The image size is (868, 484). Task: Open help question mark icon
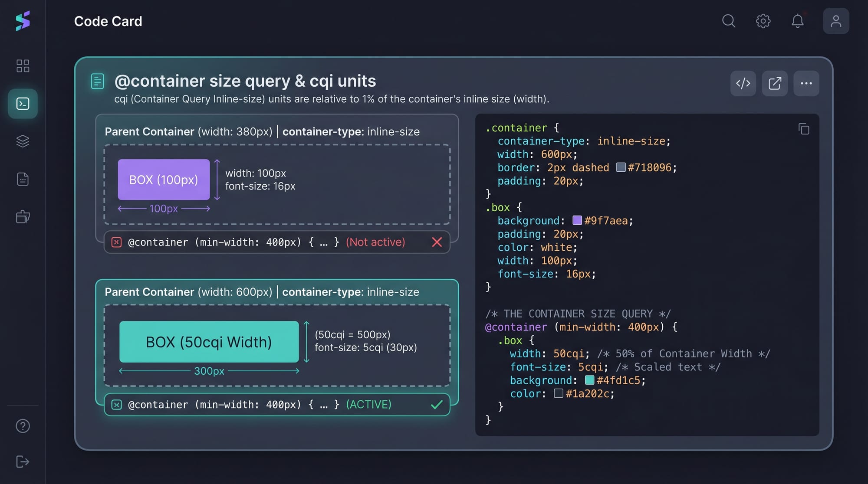coord(23,426)
